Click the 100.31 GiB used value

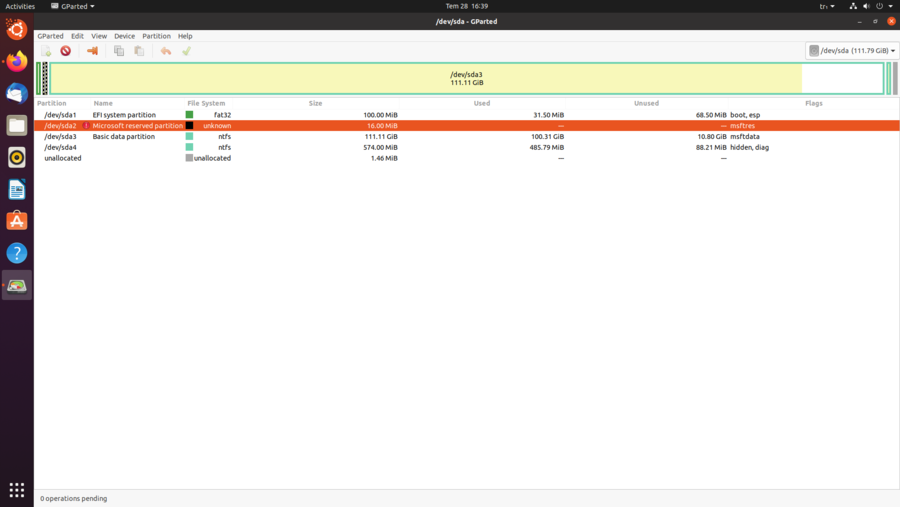click(548, 137)
